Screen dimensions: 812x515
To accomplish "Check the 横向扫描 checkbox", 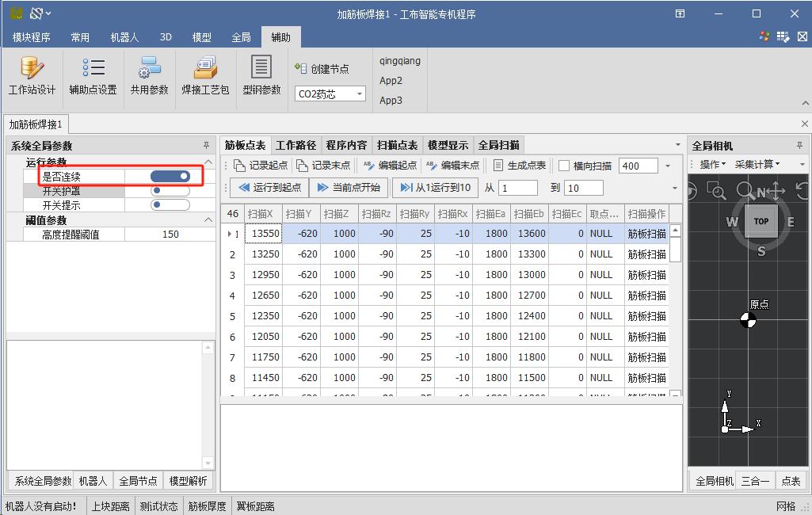I will pos(564,166).
